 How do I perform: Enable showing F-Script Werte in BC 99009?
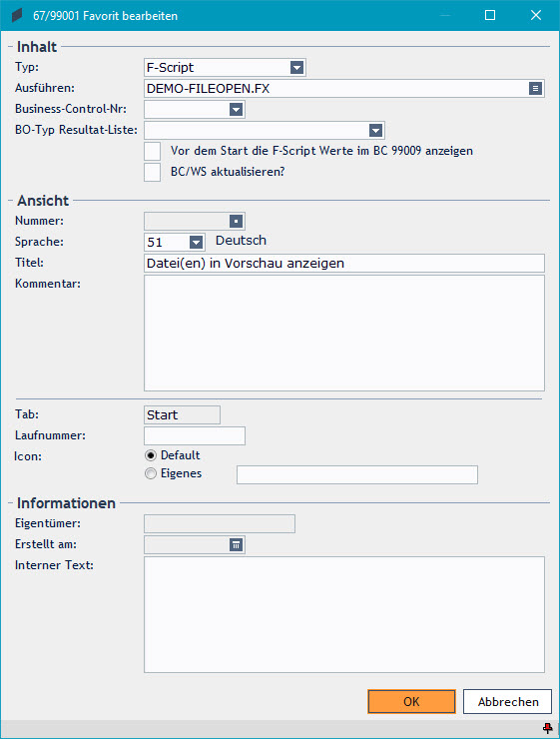(x=152, y=151)
